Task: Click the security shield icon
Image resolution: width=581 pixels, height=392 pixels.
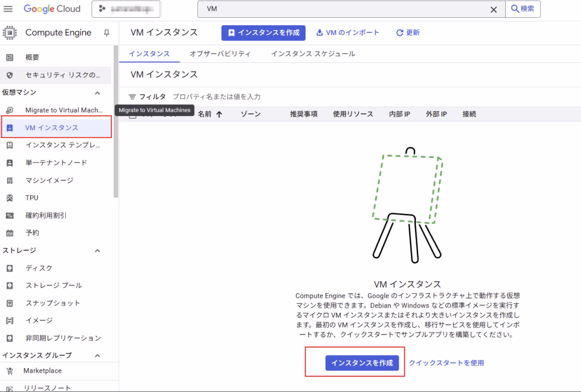Action: click(10, 75)
